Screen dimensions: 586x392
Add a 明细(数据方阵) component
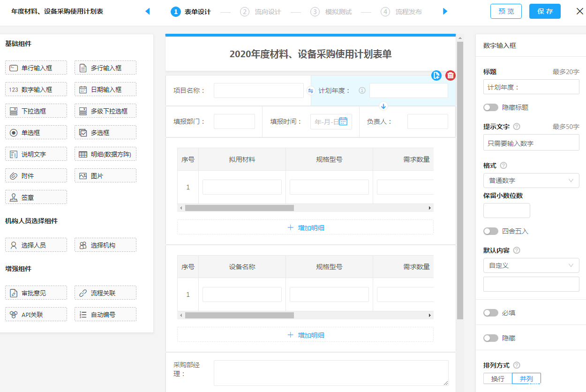(x=105, y=154)
